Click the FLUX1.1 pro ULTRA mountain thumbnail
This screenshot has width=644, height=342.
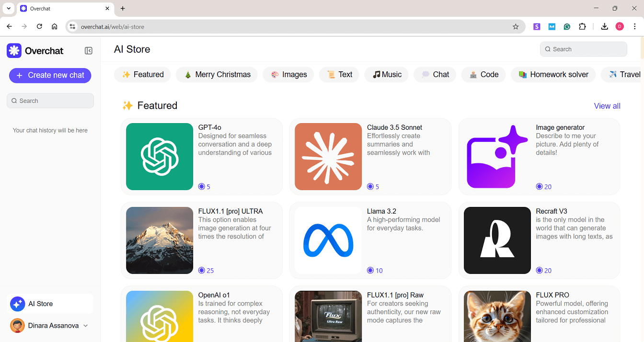tap(159, 240)
